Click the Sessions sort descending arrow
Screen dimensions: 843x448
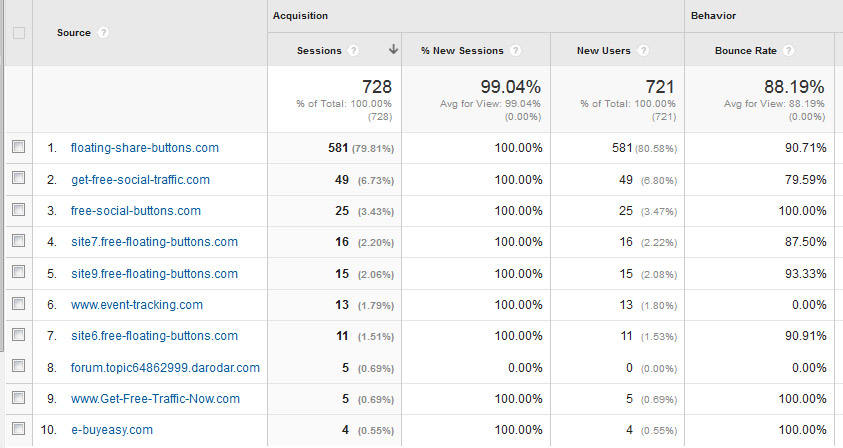[x=393, y=49]
